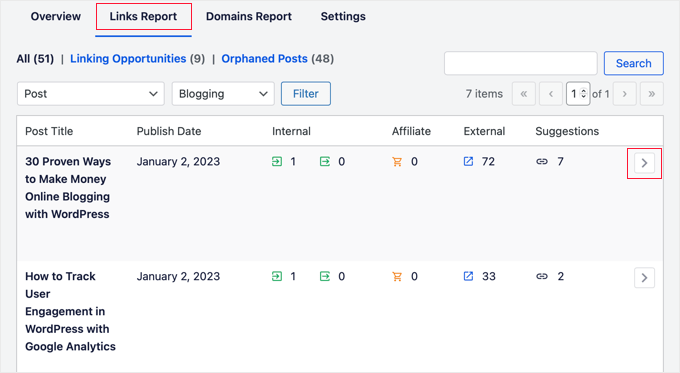Go to the Settings tab

pyautogui.click(x=343, y=16)
